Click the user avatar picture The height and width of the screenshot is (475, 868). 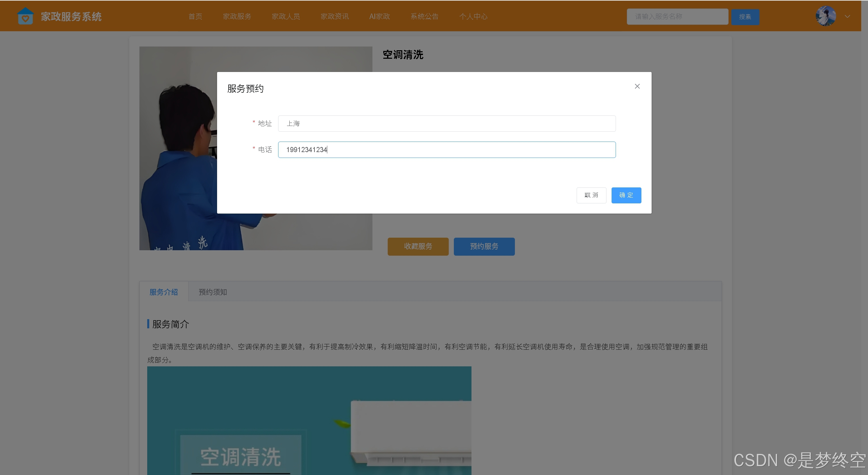point(825,16)
